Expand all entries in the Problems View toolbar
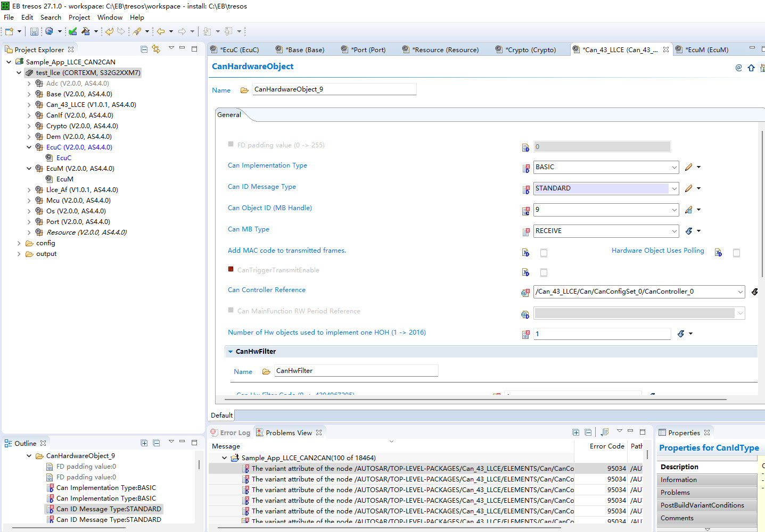 (x=576, y=432)
